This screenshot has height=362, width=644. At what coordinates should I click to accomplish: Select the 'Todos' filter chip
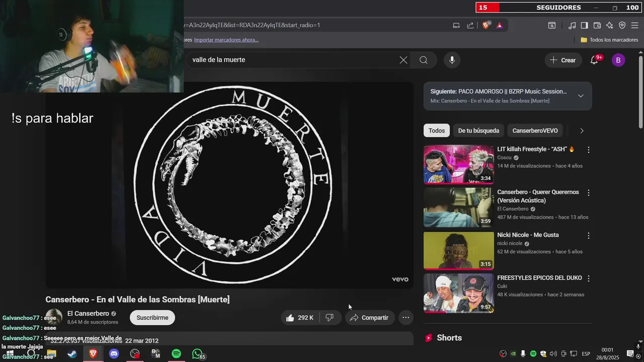click(x=437, y=131)
